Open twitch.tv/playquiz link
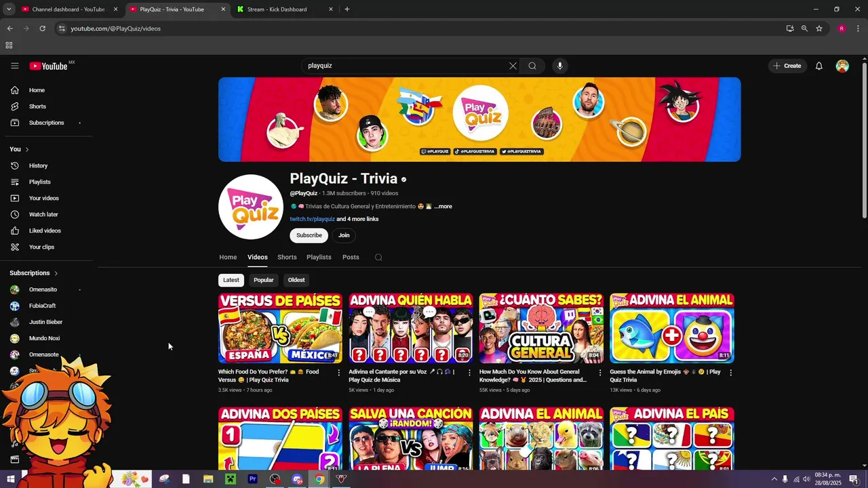Image resolution: width=868 pixels, height=488 pixels. [x=313, y=220]
